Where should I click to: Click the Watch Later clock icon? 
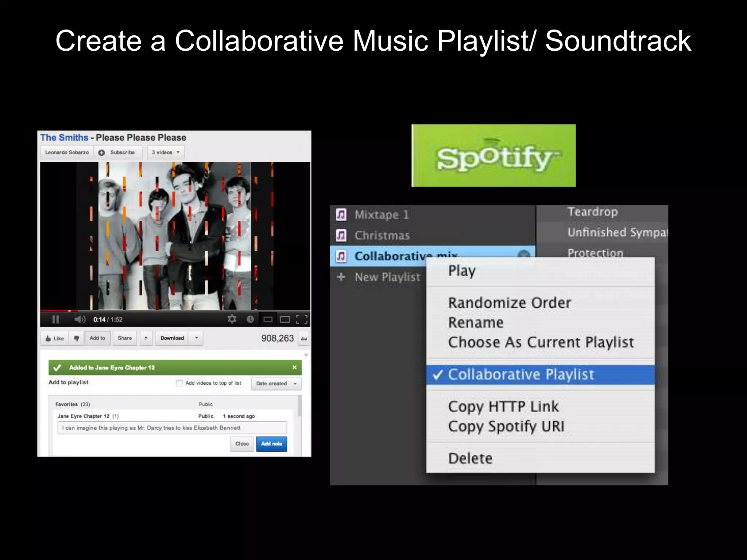(x=250, y=319)
